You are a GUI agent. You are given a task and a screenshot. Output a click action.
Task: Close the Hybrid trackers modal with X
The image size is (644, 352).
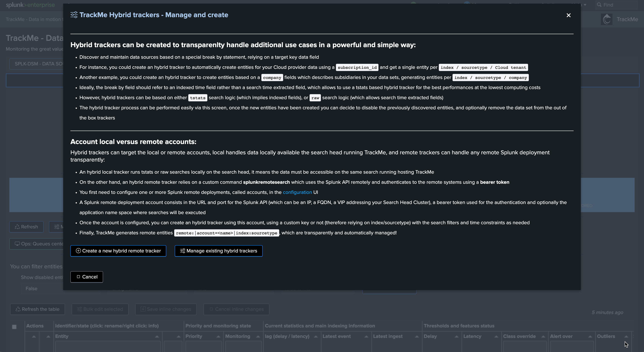569,15
